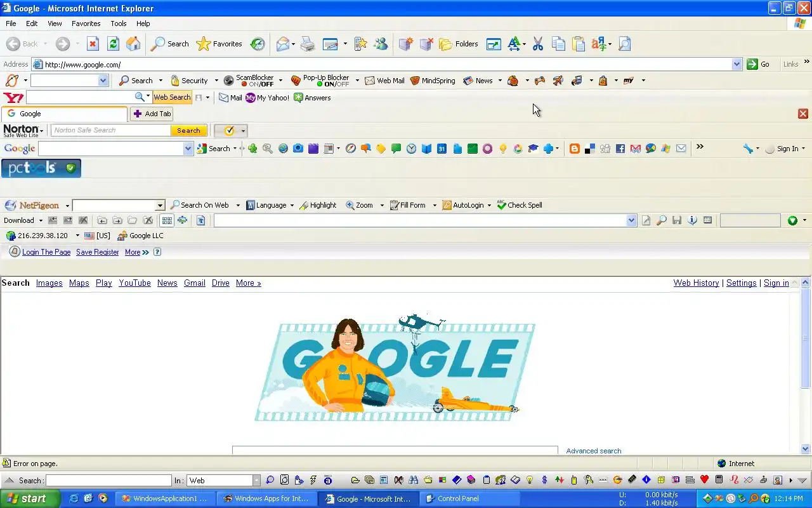Click the Google Calendar 31 icon
The image size is (812, 508).
tap(442, 149)
